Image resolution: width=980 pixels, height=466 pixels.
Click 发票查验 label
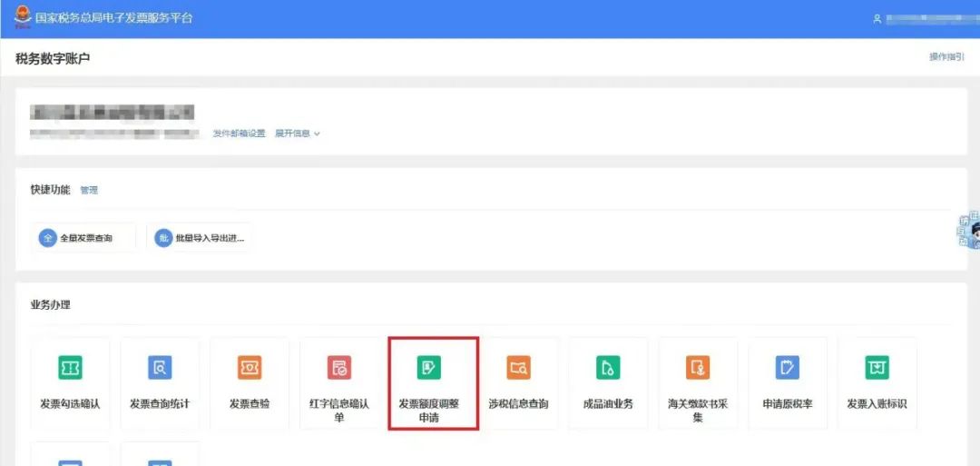250,404
